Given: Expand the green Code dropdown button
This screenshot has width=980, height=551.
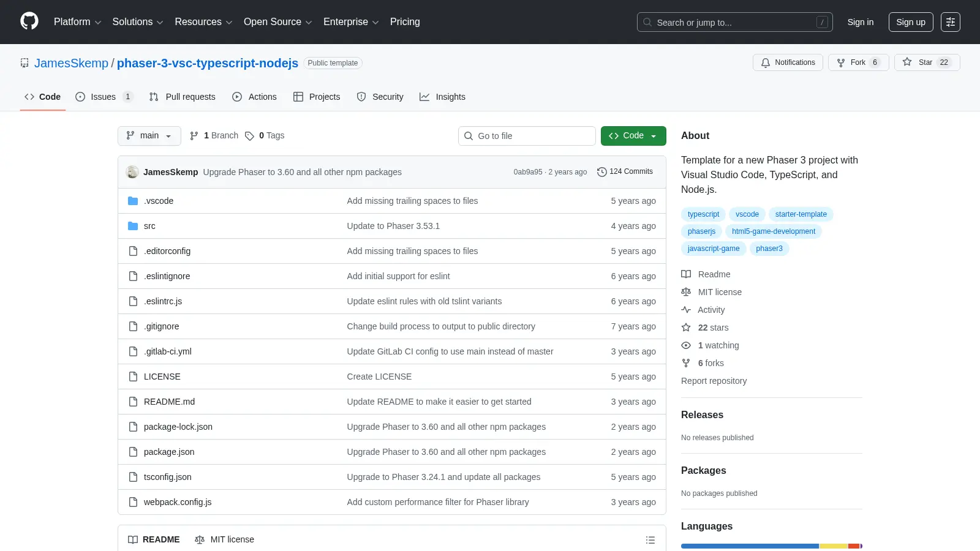Looking at the screenshot, I should click(633, 136).
